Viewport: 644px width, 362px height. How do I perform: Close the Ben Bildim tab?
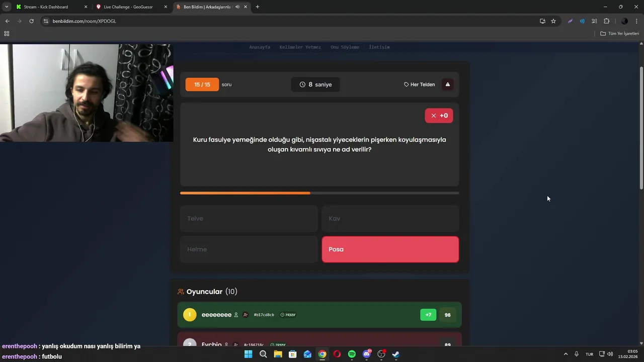245,7
